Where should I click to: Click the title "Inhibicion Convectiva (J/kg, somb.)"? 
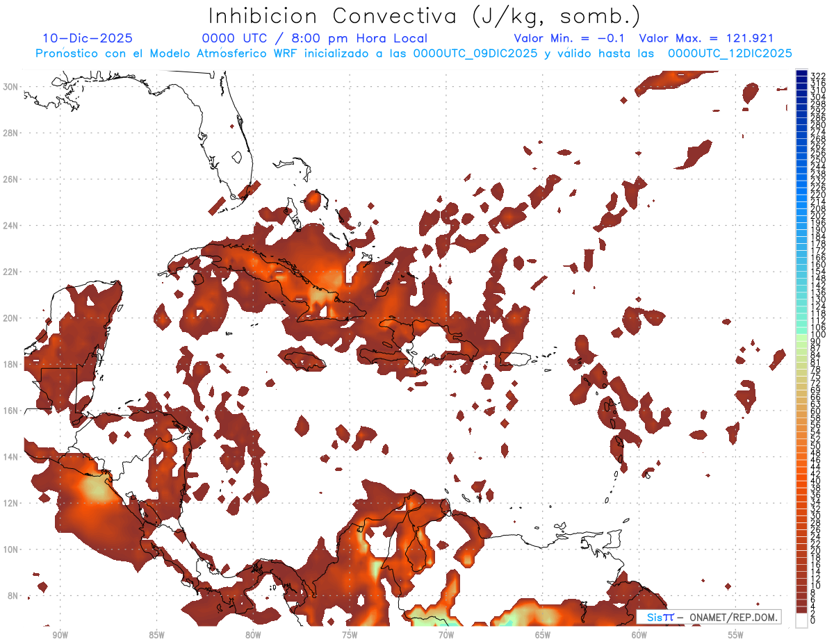coord(425,17)
